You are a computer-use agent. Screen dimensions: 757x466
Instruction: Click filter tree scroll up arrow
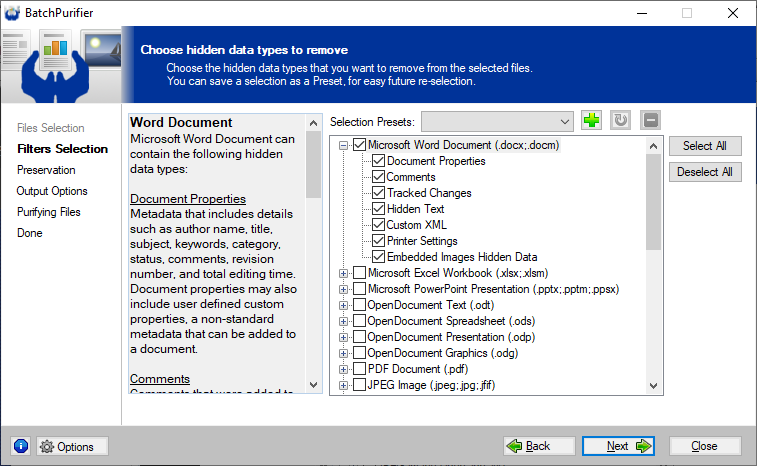(x=654, y=146)
